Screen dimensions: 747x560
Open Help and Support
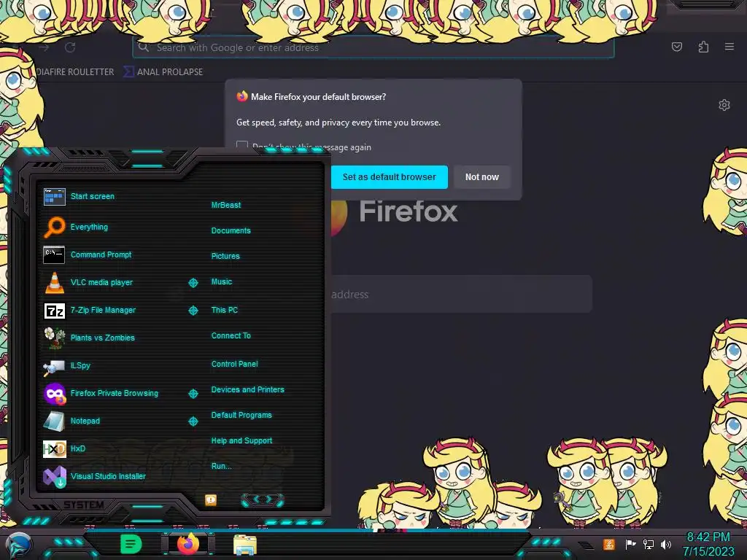(x=241, y=441)
